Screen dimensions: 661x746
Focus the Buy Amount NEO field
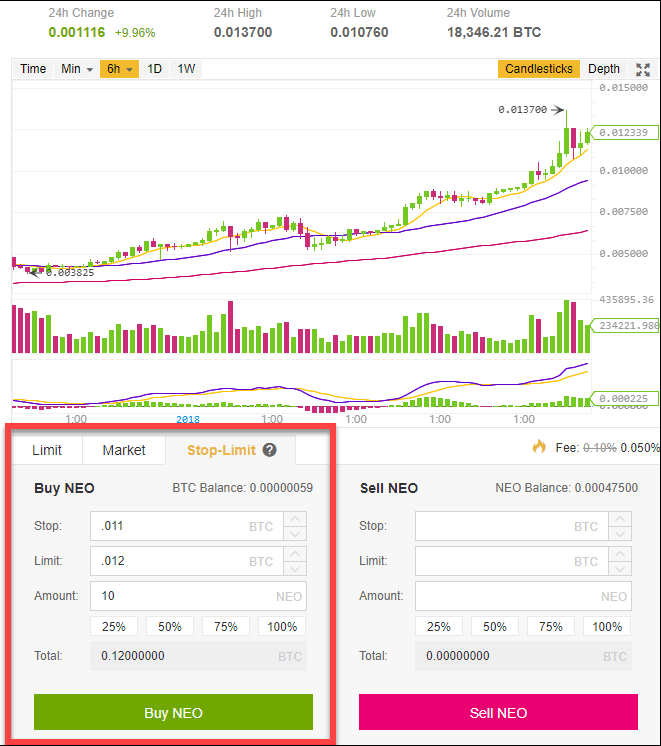[198, 596]
